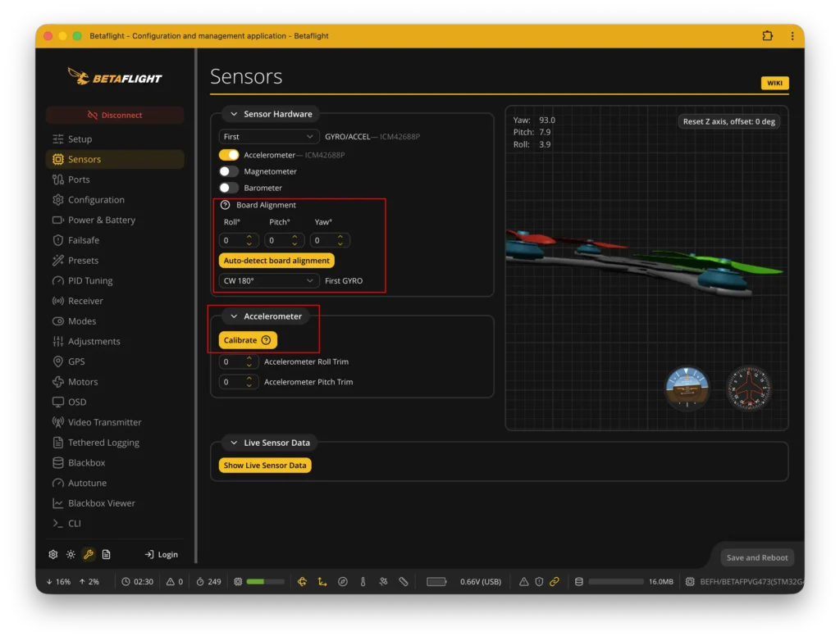840x641 pixels.
Task: Click the Roll° alignment value field
Action: click(x=239, y=240)
